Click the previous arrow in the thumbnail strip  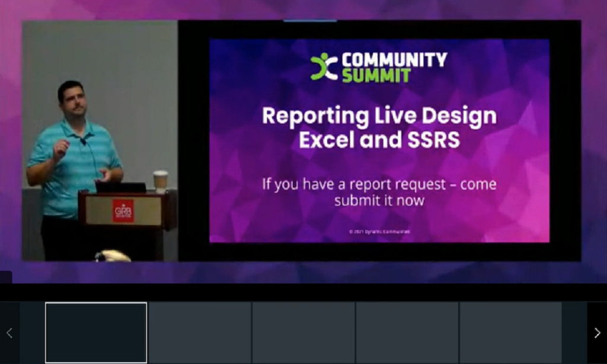[9, 333]
